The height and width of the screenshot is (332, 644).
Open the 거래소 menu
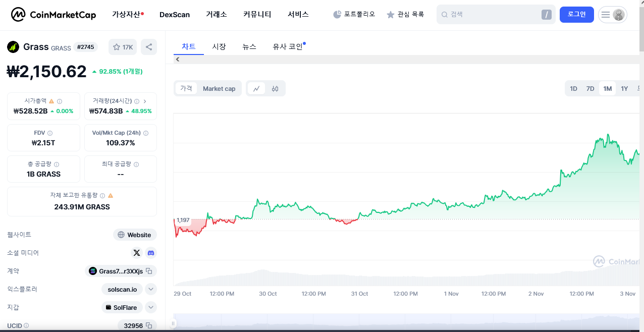click(217, 15)
